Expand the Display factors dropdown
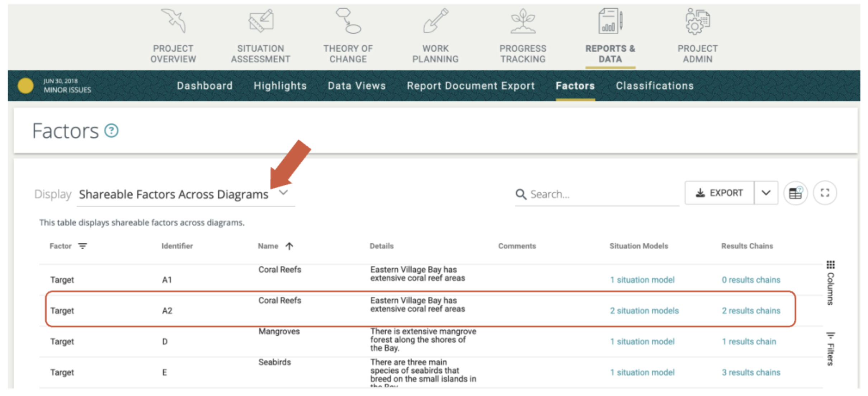Viewport: 868px width, 396px height. click(x=283, y=193)
